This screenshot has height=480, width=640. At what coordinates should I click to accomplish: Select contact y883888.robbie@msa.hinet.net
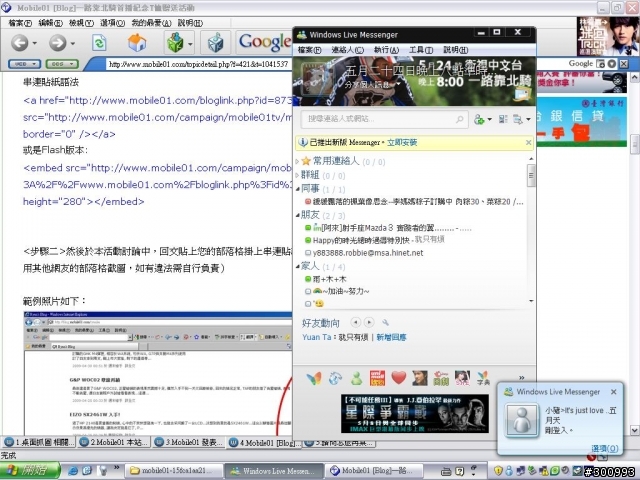point(364,253)
